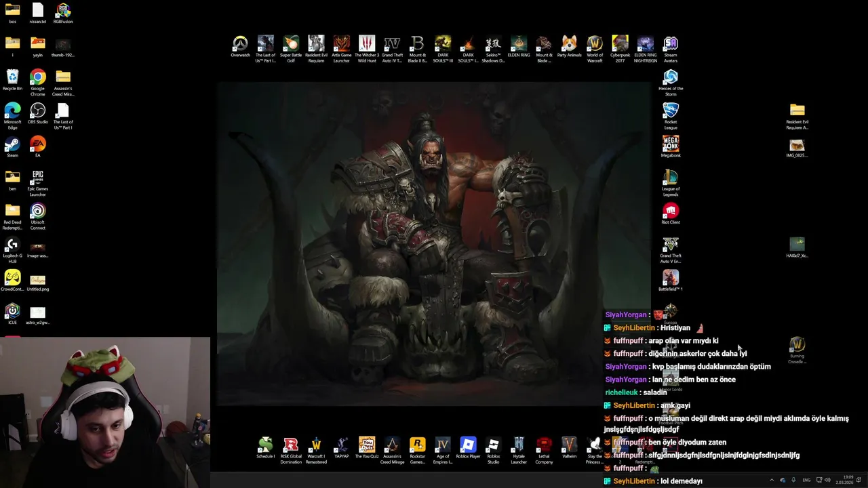Select the Google Chrome desktop icon
The width and height of the screenshot is (868, 488).
(38, 83)
